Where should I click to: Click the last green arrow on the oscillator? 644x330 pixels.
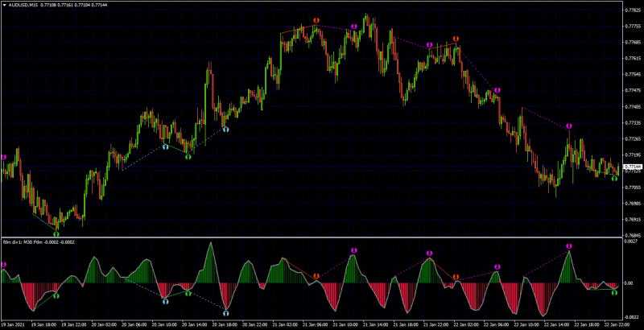coord(614,292)
